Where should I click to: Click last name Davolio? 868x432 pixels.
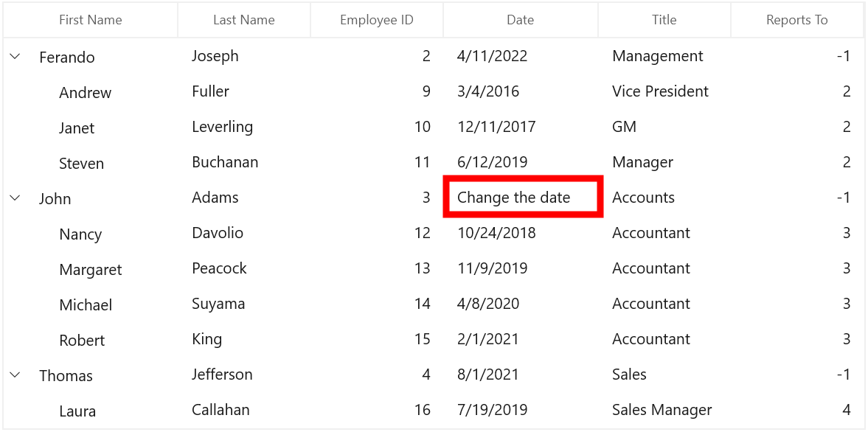click(218, 233)
